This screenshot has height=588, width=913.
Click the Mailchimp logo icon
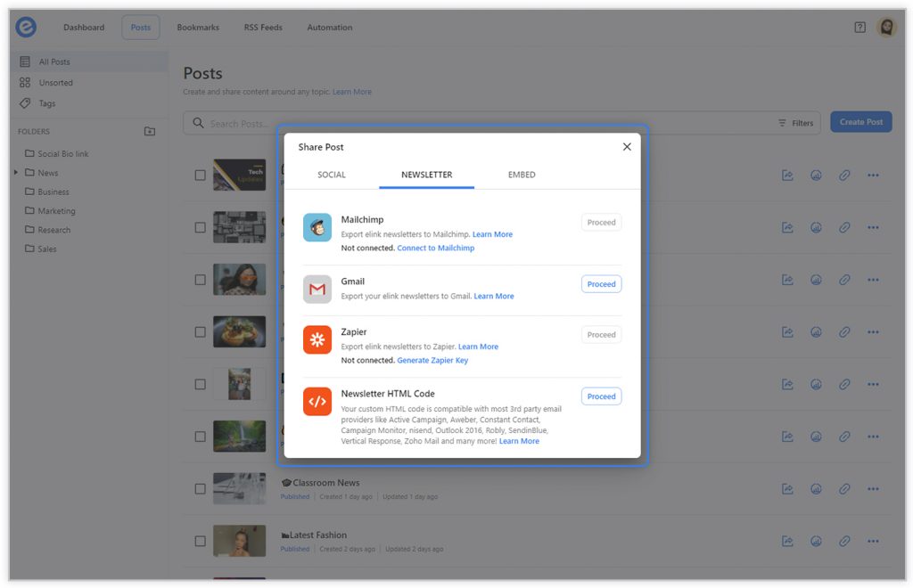click(x=317, y=228)
